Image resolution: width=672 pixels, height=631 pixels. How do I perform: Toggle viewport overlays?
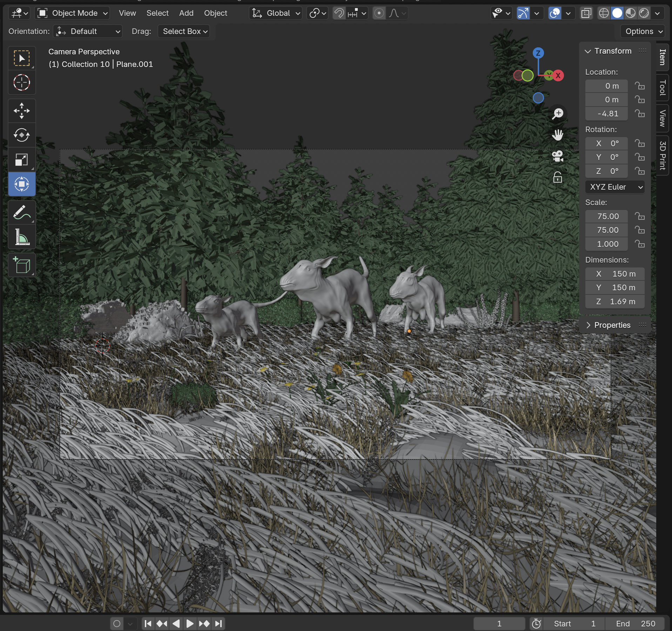[x=555, y=13]
